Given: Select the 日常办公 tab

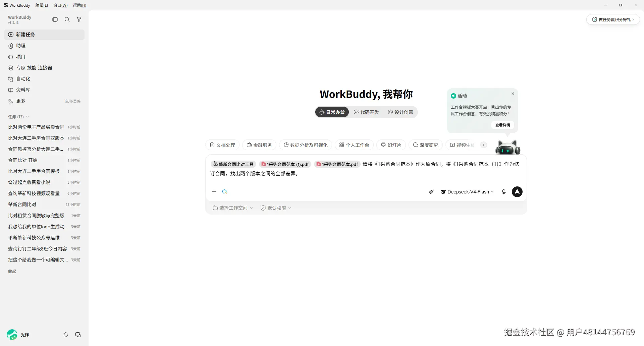Looking at the screenshot, I should [x=332, y=112].
